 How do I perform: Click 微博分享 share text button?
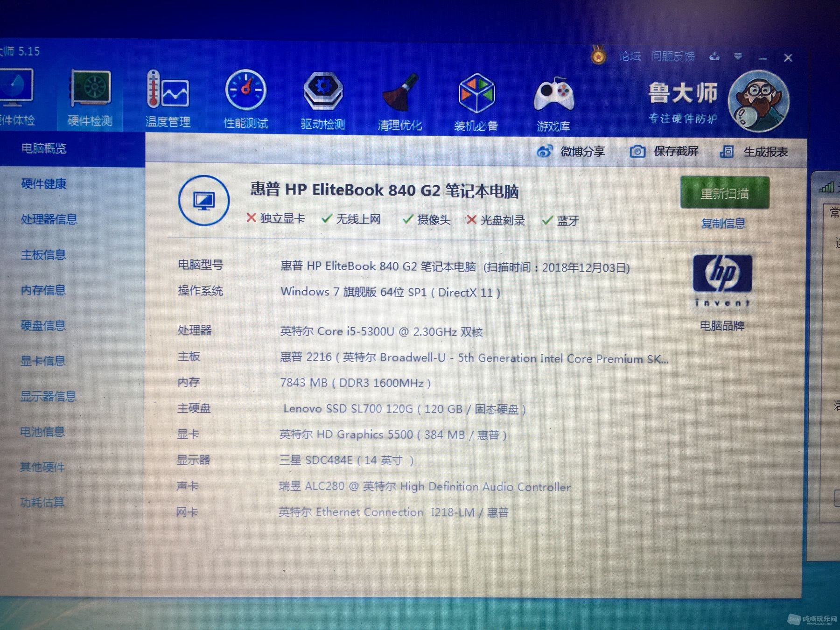click(582, 151)
